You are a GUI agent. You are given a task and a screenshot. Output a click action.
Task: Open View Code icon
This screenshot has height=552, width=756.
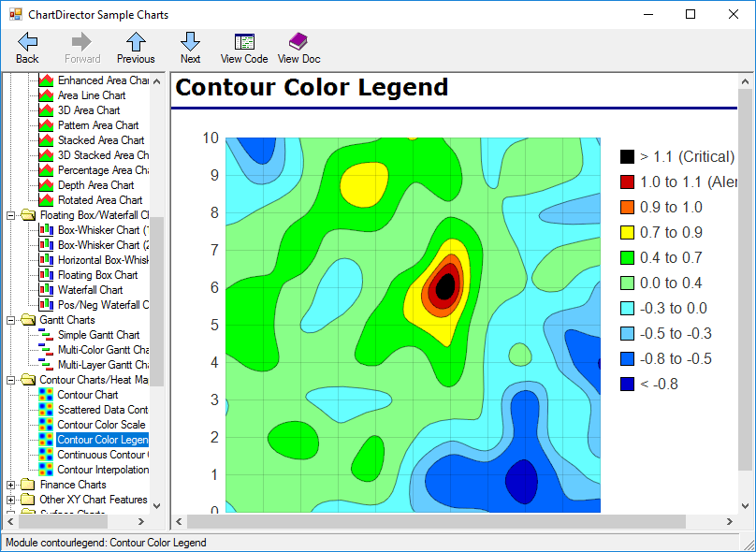click(x=244, y=41)
